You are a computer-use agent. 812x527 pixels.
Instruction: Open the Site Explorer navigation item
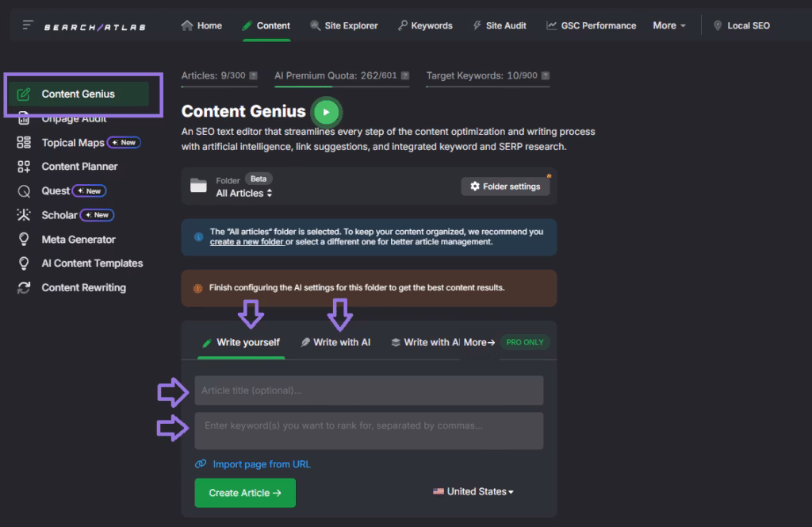344,25
